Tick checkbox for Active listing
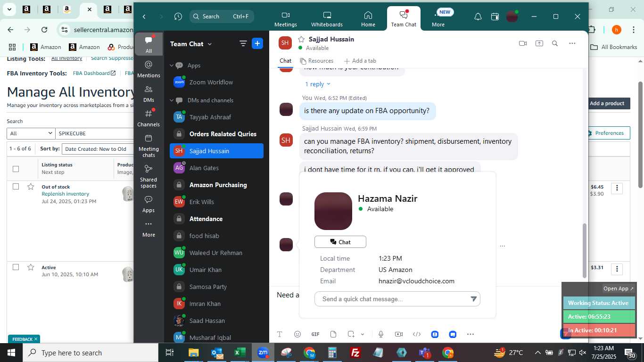The width and height of the screenshot is (644, 362). tap(16, 267)
